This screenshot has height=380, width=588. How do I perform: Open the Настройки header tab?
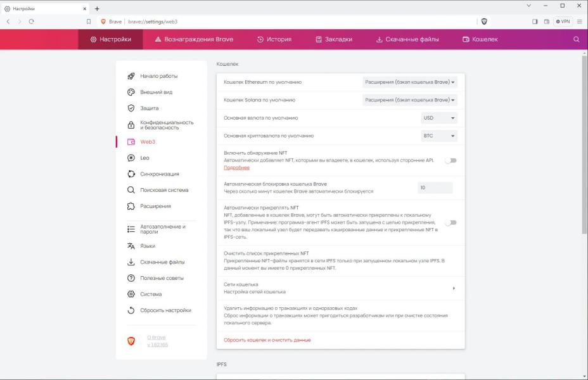110,39
